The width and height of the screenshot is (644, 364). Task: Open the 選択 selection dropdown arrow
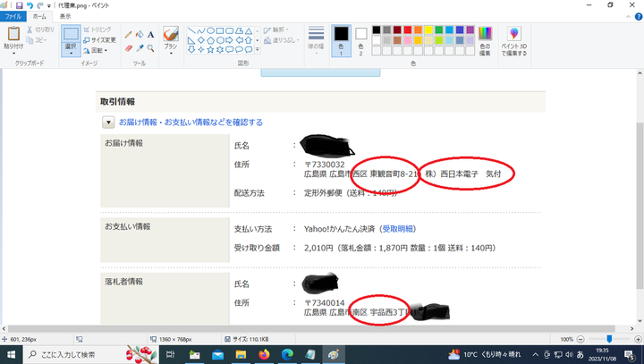(x=71, y=53)
